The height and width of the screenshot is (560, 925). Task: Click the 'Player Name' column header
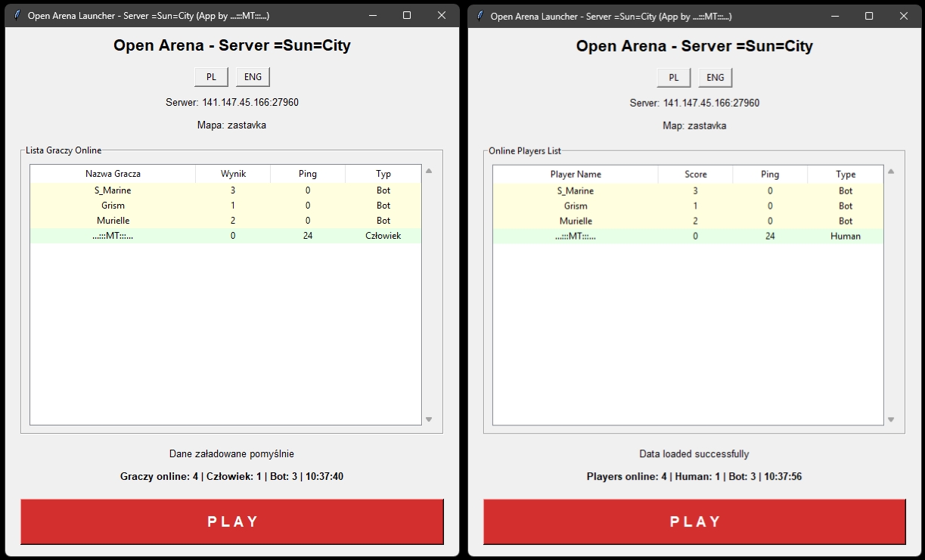[x=576, y=175]
